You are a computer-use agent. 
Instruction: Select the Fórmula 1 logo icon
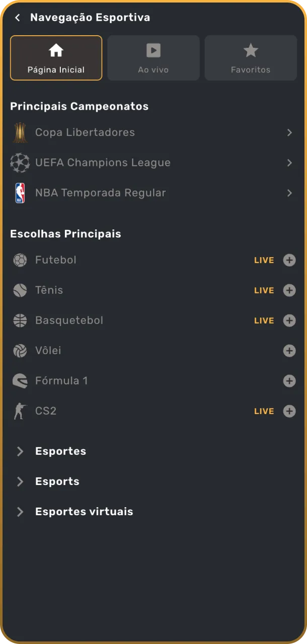20,381
